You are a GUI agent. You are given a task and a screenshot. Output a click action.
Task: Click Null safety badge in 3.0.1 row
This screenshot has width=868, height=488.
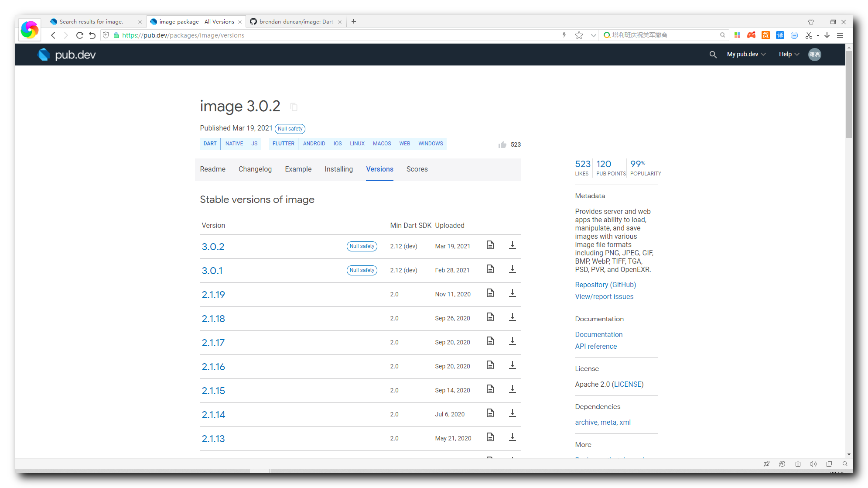point(362,270)
